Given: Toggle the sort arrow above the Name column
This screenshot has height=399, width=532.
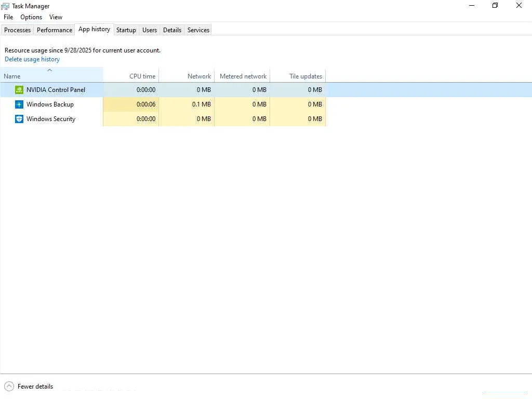Looking at the screenshot, I should [49, 70].
